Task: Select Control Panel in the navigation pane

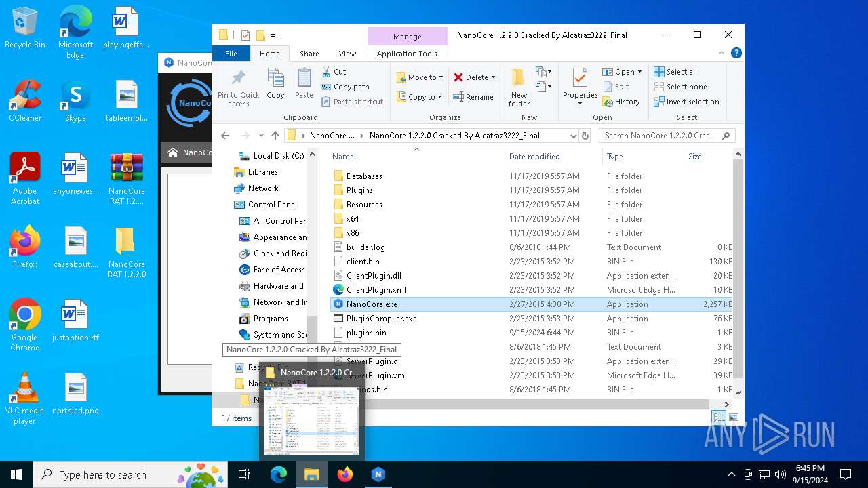Action: [x=272, y=205]
